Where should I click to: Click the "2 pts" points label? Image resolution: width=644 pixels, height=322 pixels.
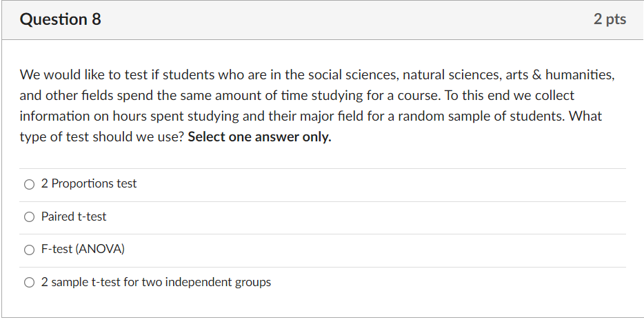coord(610,19)
